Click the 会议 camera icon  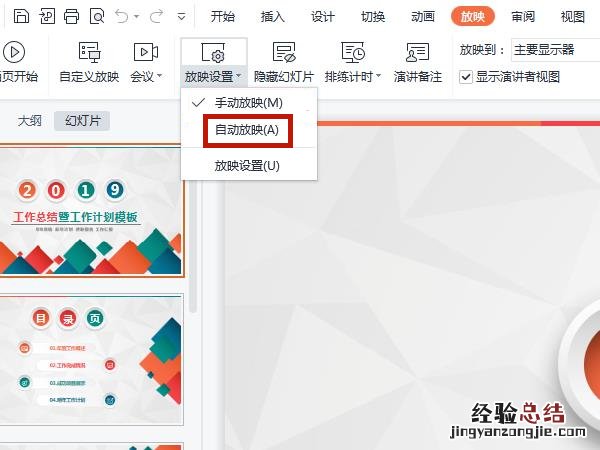(x=146, y=52)
